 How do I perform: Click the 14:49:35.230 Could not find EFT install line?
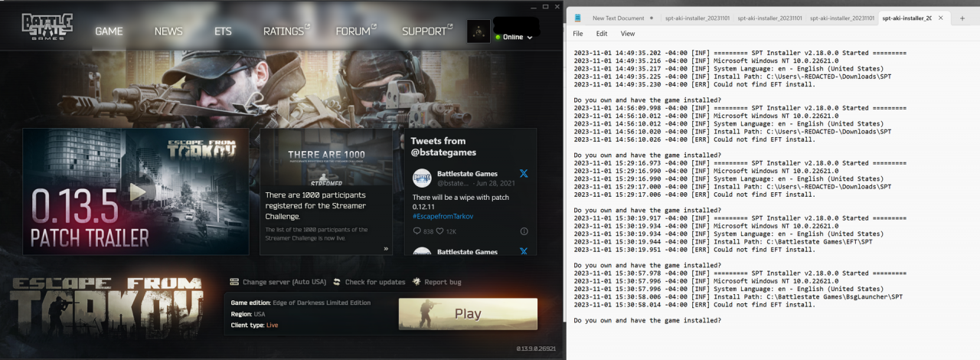(x=694, y=84)
